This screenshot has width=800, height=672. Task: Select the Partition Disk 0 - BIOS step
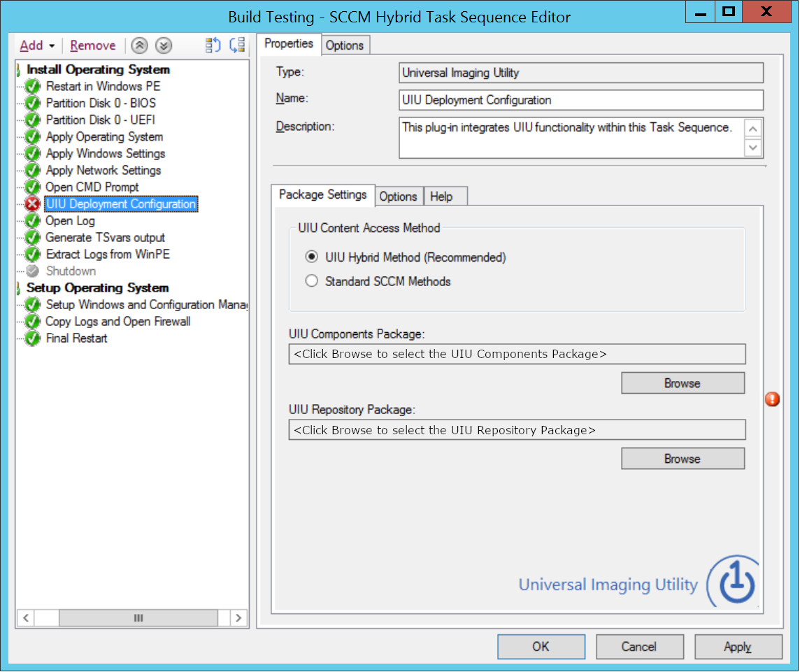pos(101,103)
